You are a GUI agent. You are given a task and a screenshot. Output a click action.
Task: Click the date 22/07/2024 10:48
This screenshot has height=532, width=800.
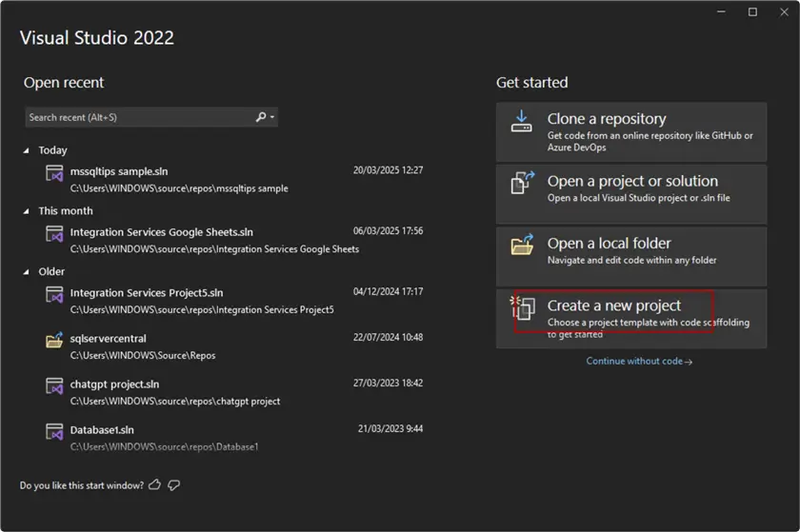pyautogui.click(x=388, y=337)
